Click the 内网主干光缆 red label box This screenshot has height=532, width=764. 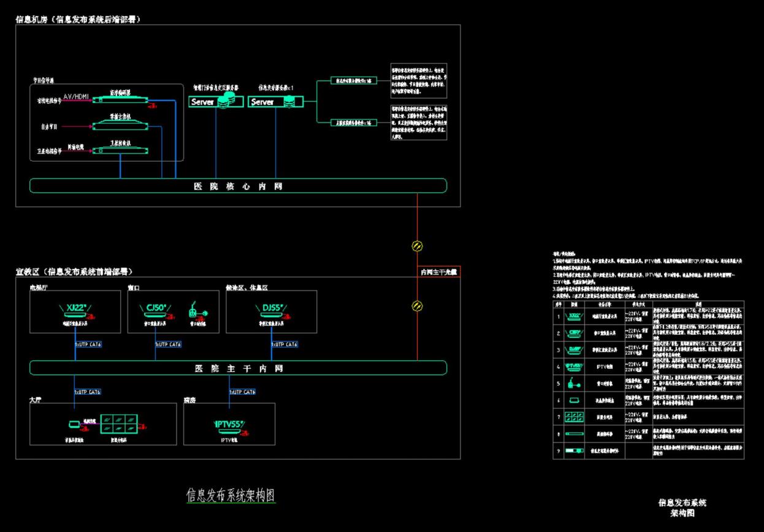coord(438,272)
